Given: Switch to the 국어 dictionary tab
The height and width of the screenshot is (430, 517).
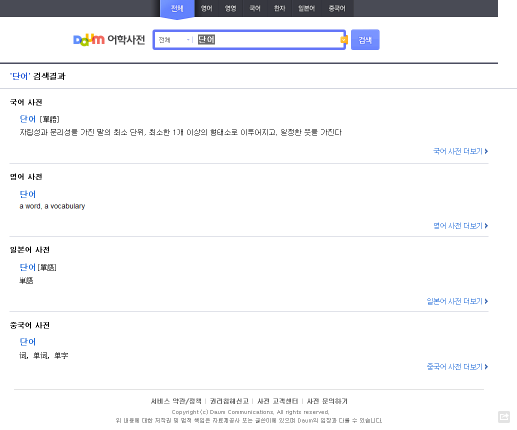Looking at the screenshot, I should pyautogui.click(x=255, y=8).
